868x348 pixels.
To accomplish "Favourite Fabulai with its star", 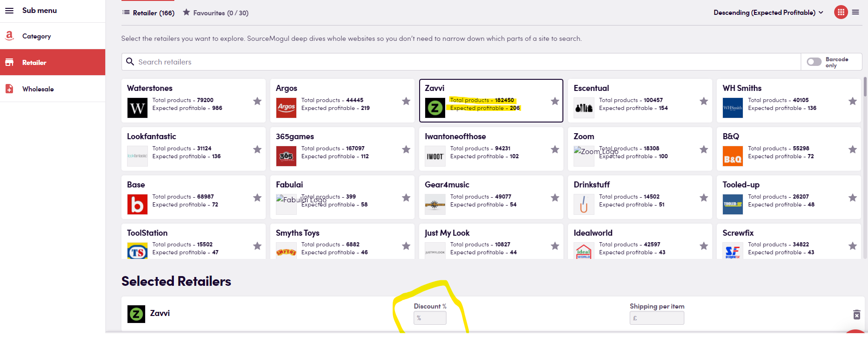I will [406, 198].
